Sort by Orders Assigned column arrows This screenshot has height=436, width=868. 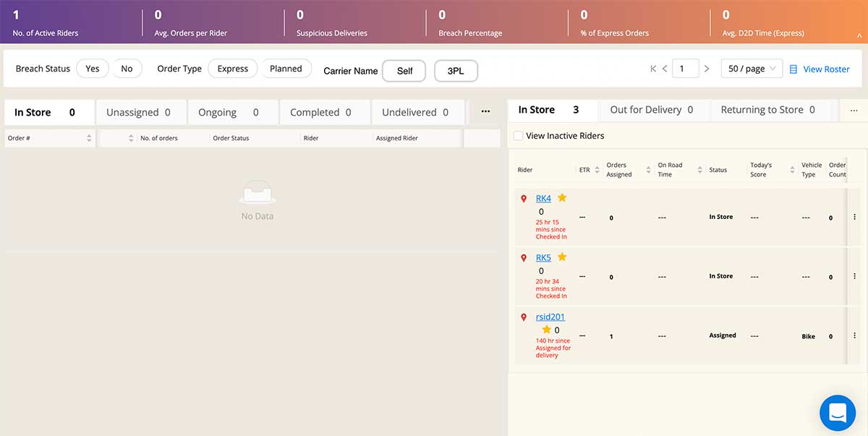pos(648,170)
